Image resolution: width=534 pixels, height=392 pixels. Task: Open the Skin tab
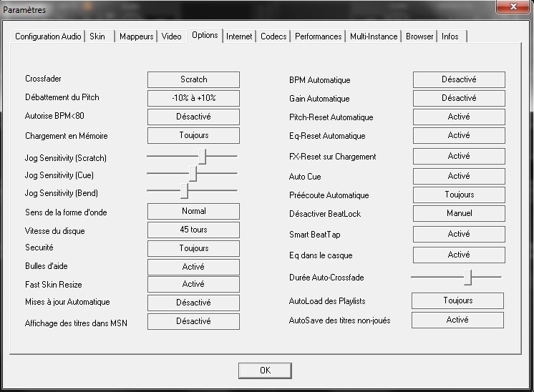click(98, 36)
